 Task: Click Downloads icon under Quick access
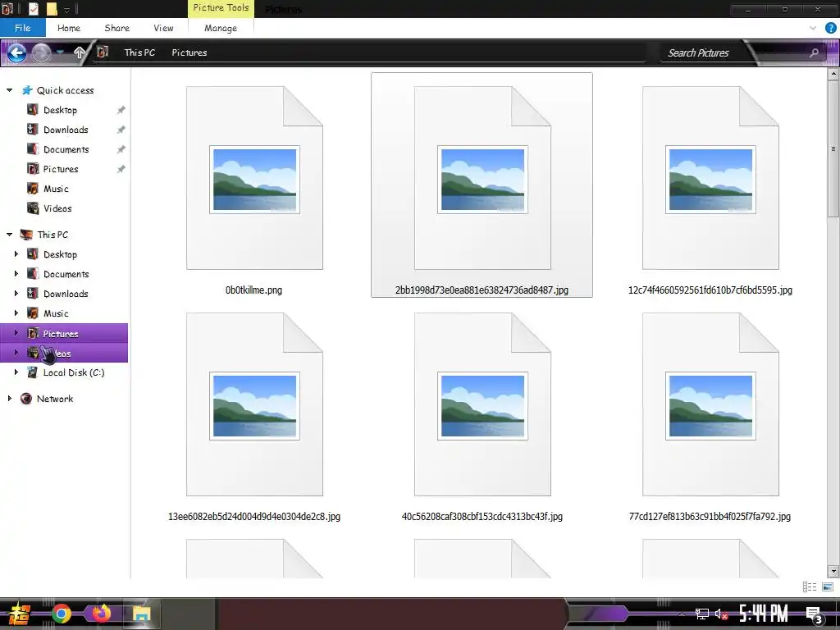pos(33,130)
